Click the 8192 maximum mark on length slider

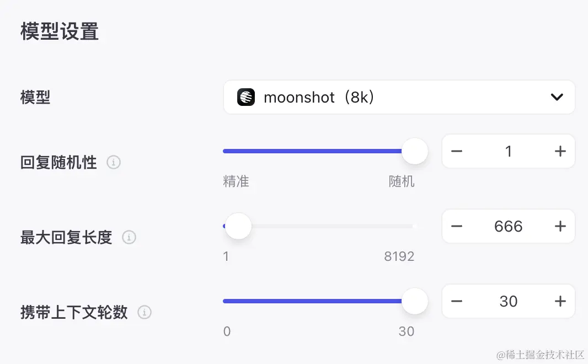coord(399,256)
